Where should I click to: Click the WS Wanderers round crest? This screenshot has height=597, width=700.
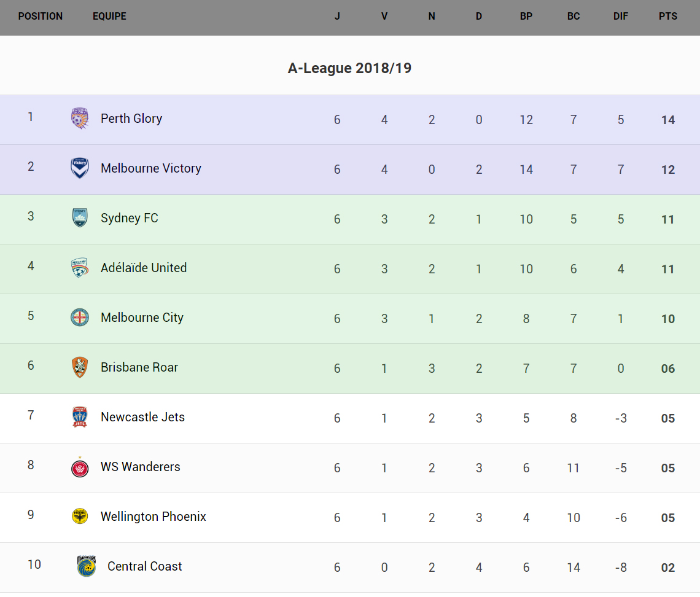click(x=80, y=467)
